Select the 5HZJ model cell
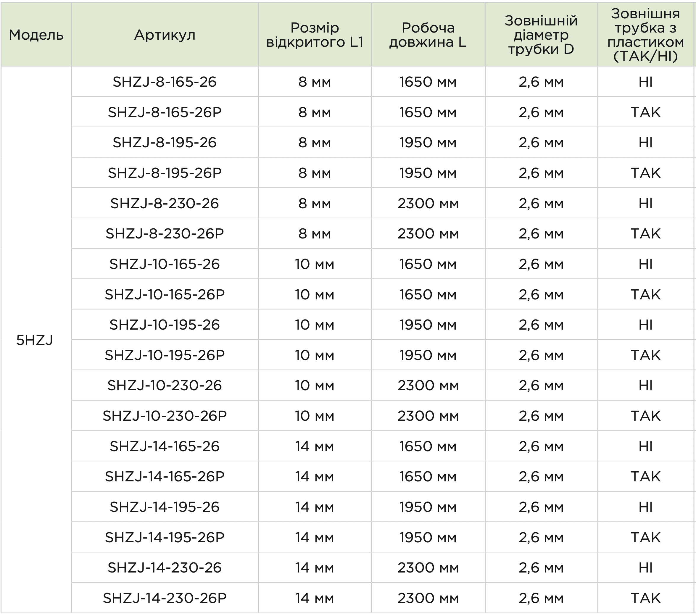 (35, 340)
